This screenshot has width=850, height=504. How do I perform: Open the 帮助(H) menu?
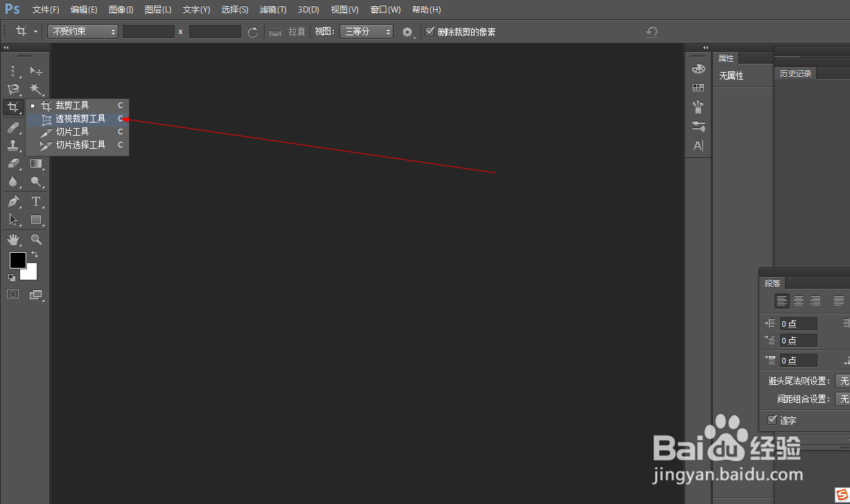pyautogui.click(x=426, y=10)
